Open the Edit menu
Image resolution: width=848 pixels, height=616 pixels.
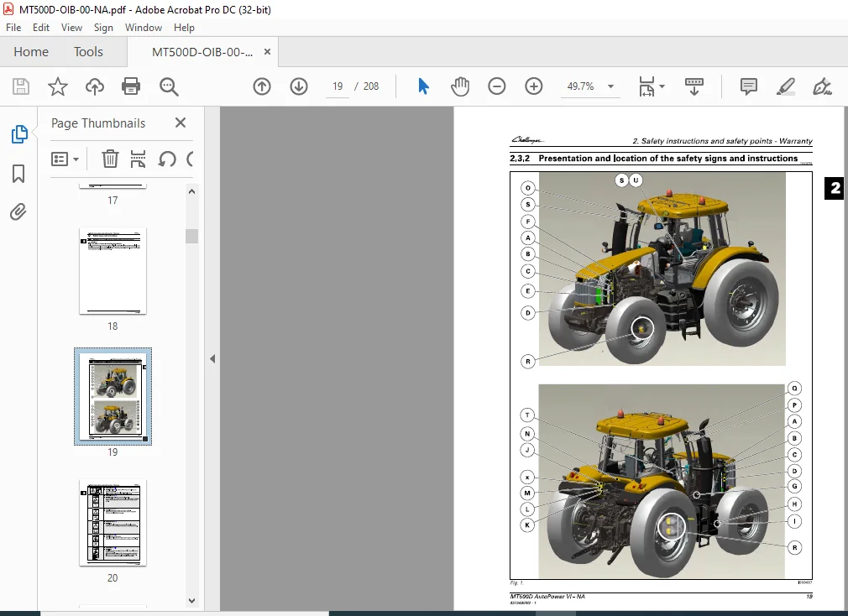tap(40, 28)
